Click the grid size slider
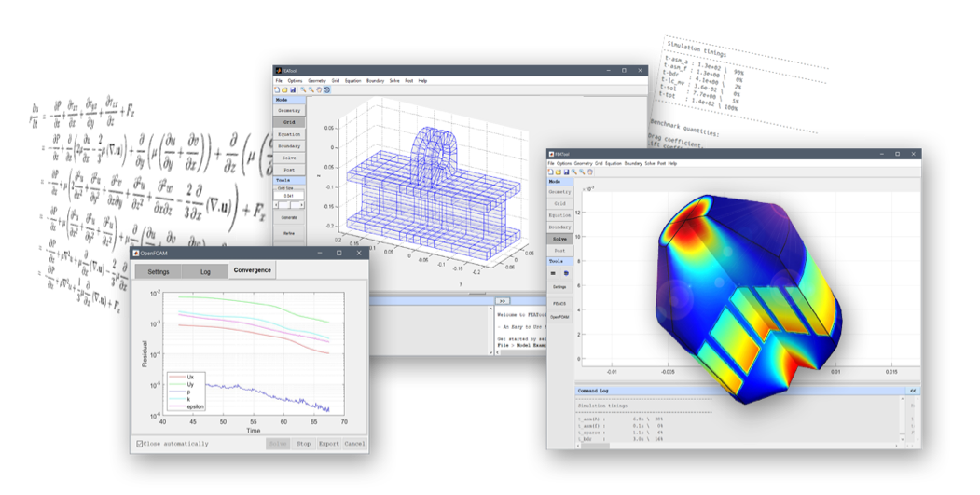The width and height of the screenshot is (980, 495). click(x=289, y=204)
